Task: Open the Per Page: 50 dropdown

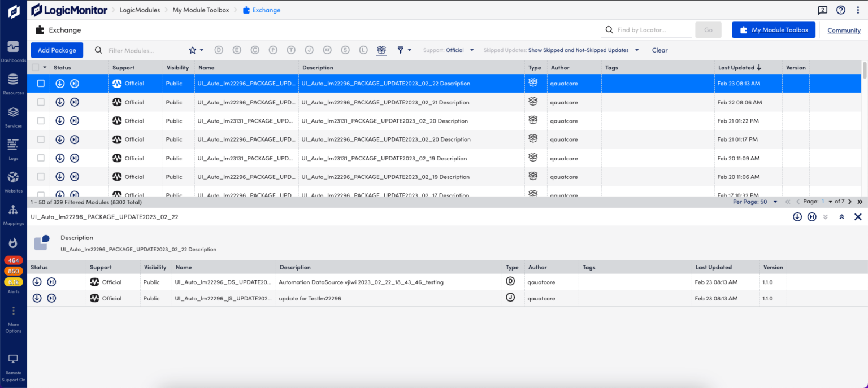Action: click(755, 202)
